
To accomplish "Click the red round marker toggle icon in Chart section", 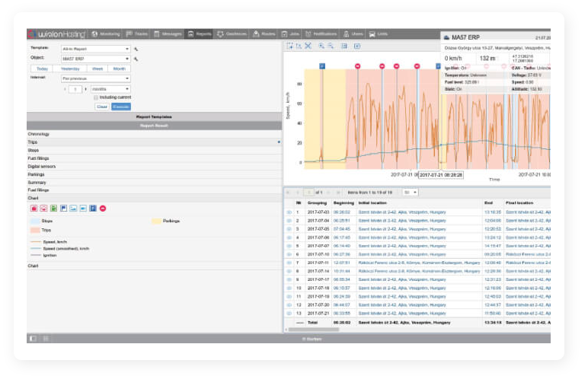I will coord(103,209).
